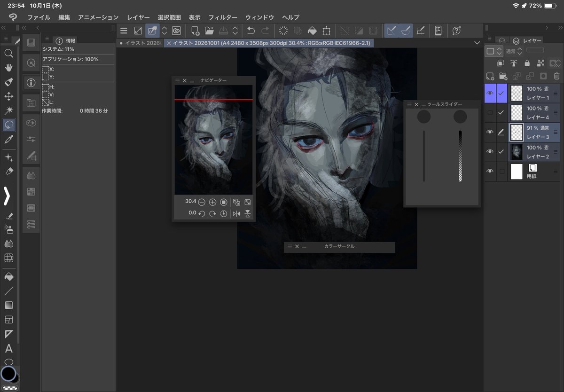
Task: Select the Move layer tool
Action: [x=8, y=96]
